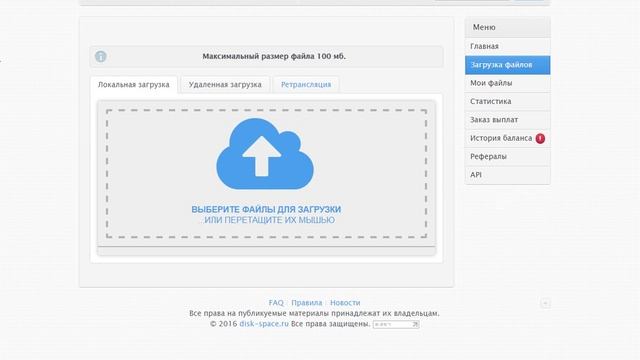Click the small counter widget in the footer
This screenshot has width=640, height=360.
tap(396, 324)
